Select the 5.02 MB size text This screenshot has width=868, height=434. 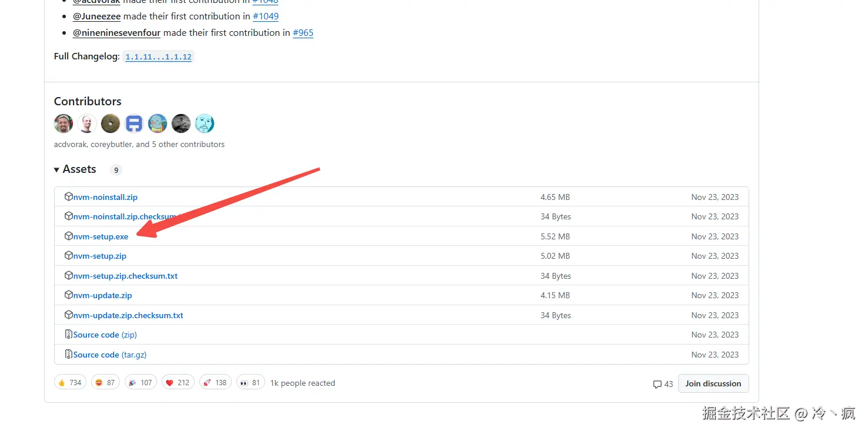click(555, 256)
